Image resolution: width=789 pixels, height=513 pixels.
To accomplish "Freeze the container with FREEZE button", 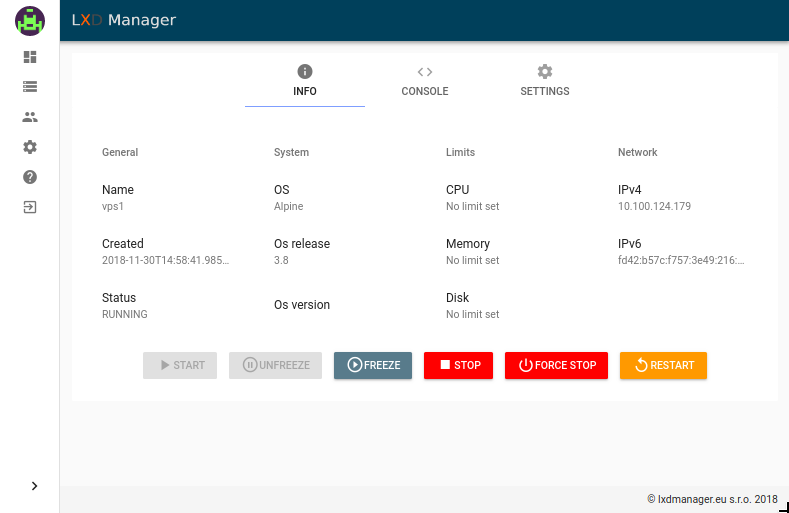I will 373,365.
